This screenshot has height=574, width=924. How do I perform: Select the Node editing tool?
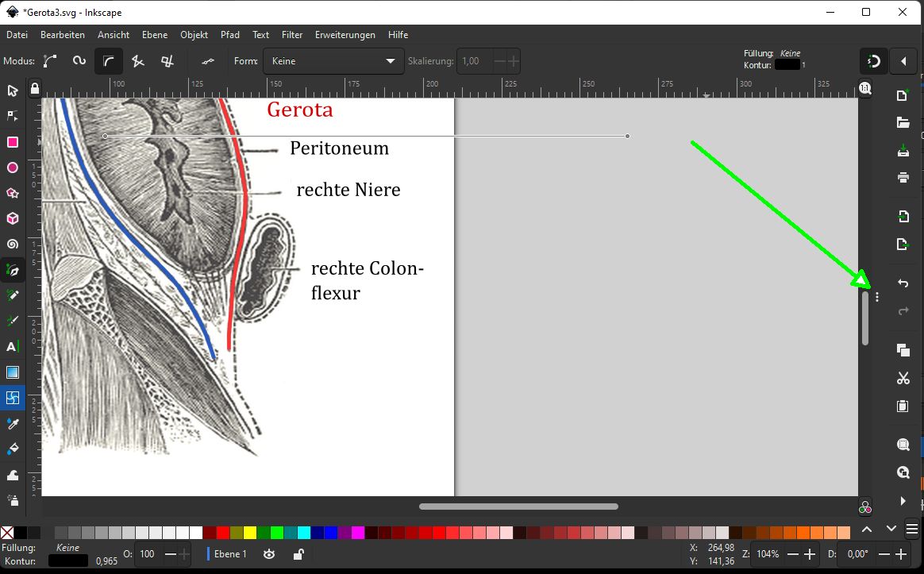tap(13, 116)
